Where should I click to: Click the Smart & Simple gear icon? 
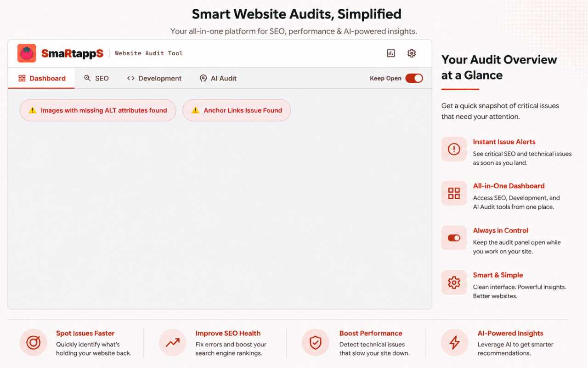(x=454, y=282)
